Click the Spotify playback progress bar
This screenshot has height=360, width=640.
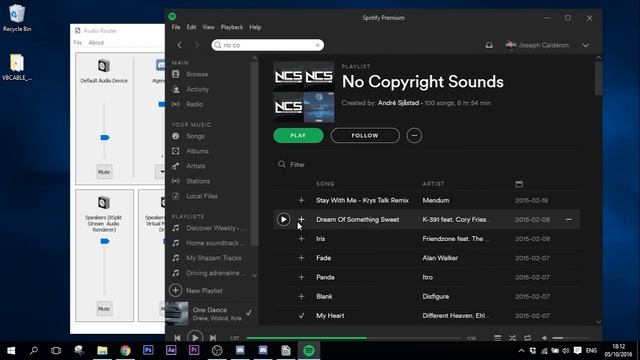(x=353, y=338)
